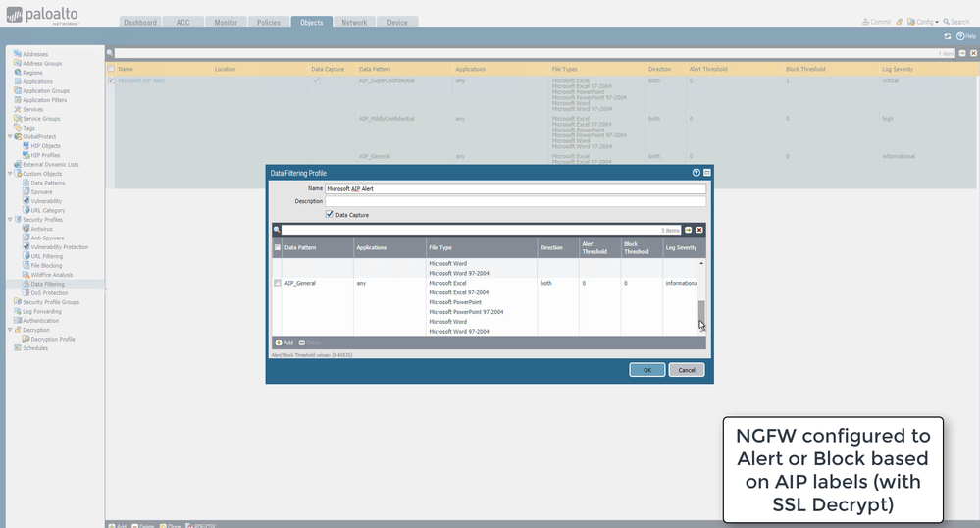Image resolution: width=980 pixels, height=528 pixels.
Task: Open Services in sidebar
Action: (32, 110)
